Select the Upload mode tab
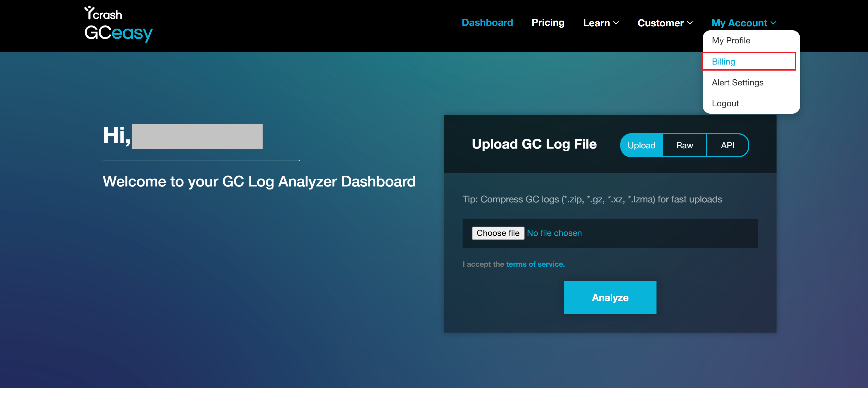Viewport: 868px width, 393px height. tap(641, 146)
